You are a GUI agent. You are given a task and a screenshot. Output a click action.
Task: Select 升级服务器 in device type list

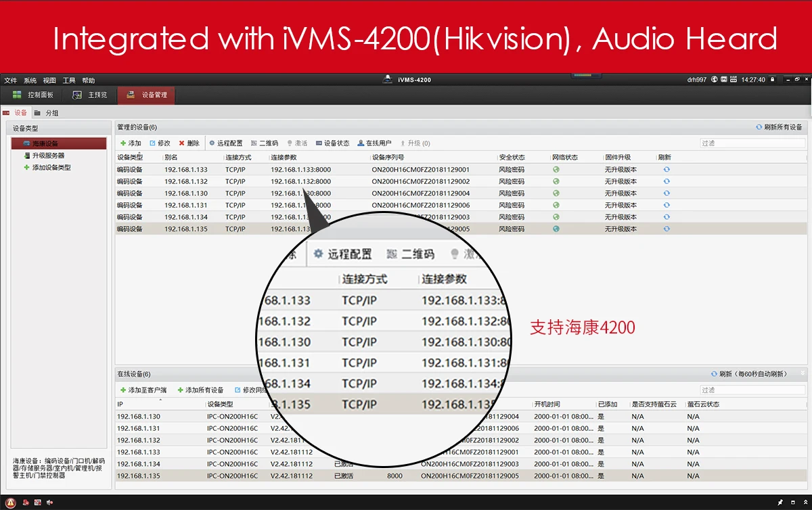click(45, 156)
